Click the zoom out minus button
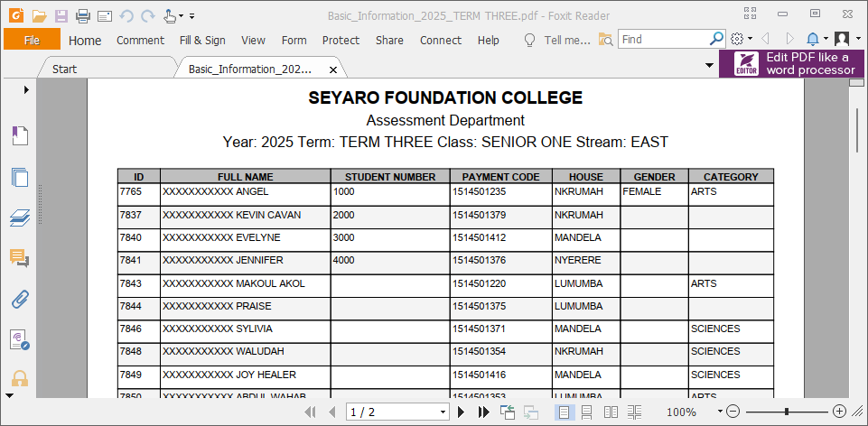The image size is (868, 426). click(733, 412)
